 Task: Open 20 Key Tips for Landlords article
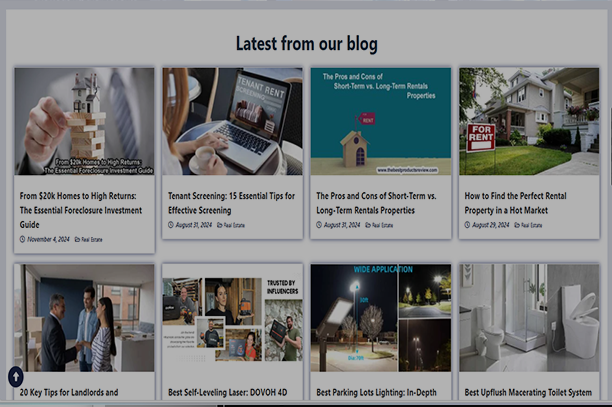tap(69, 393)
